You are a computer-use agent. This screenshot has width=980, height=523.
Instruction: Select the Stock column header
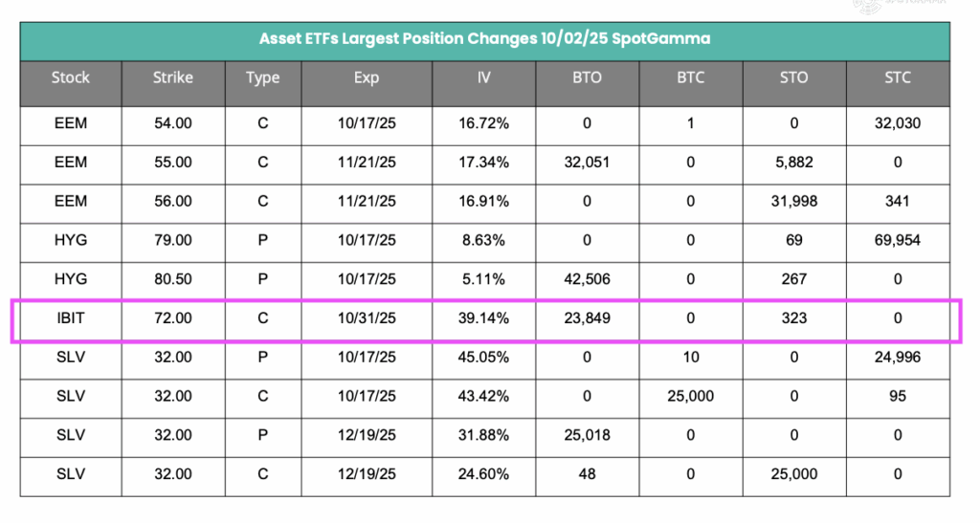pos(71,77)
